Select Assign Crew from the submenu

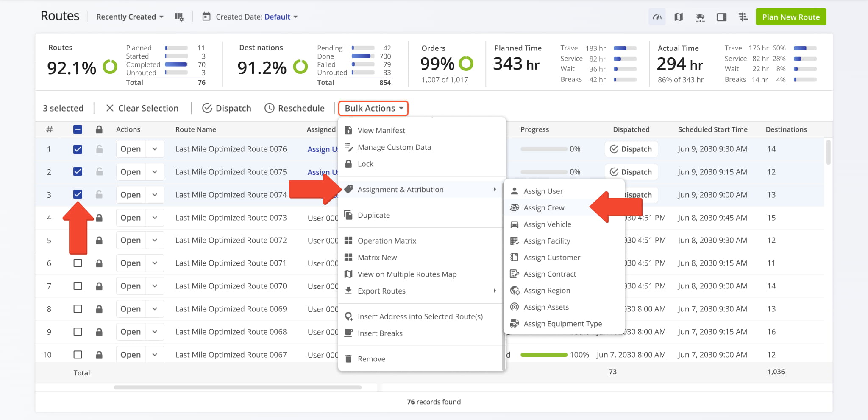pos(544,207)
